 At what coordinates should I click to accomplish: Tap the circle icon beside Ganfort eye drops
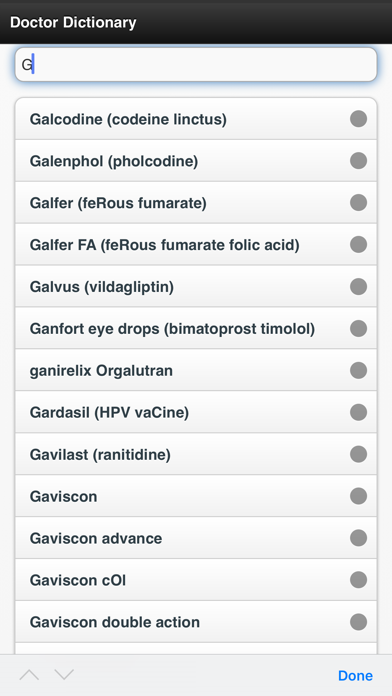pos(358,328)
